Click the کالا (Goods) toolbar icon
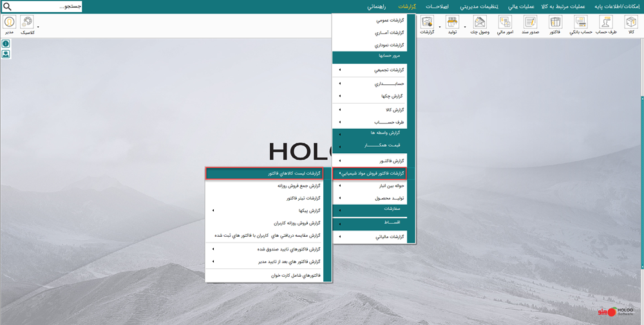This screenshot has width=644, height=325. click(631, 24)
